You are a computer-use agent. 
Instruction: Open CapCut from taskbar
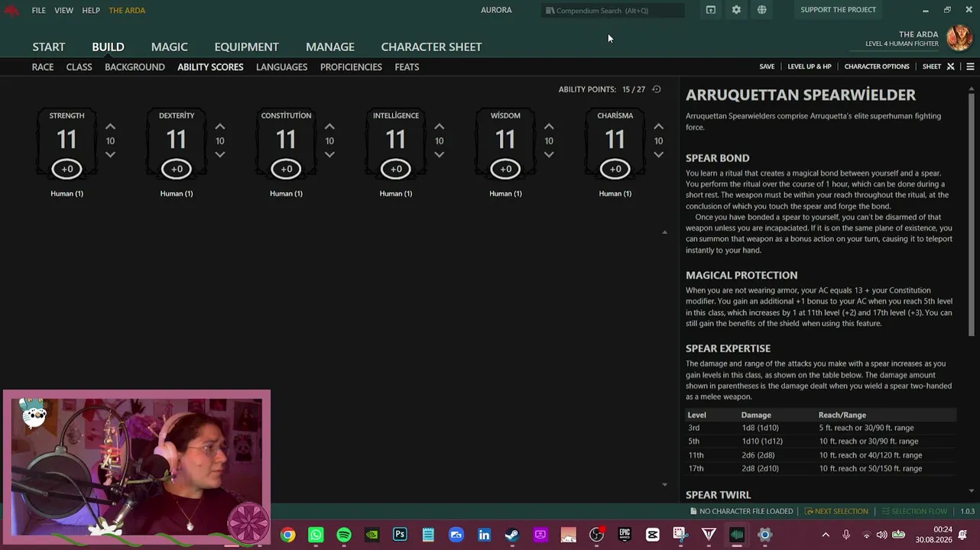point(652,535)
